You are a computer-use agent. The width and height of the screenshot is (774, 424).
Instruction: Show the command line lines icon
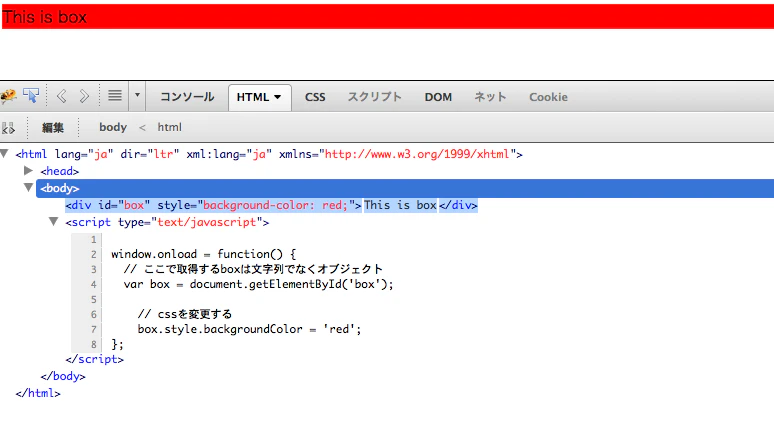coord(115,96)
